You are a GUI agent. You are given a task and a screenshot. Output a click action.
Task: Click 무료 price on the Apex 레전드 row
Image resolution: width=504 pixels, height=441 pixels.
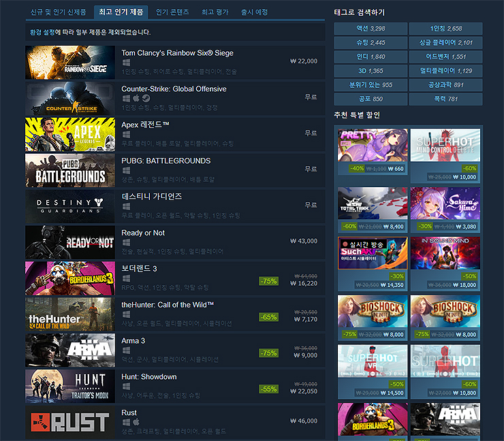point(311,133)
